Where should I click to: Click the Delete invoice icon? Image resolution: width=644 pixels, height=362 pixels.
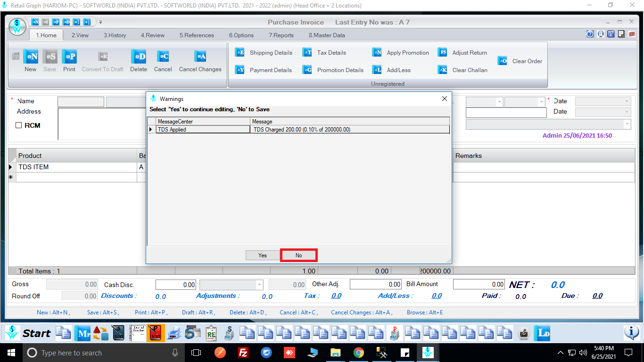139,57
